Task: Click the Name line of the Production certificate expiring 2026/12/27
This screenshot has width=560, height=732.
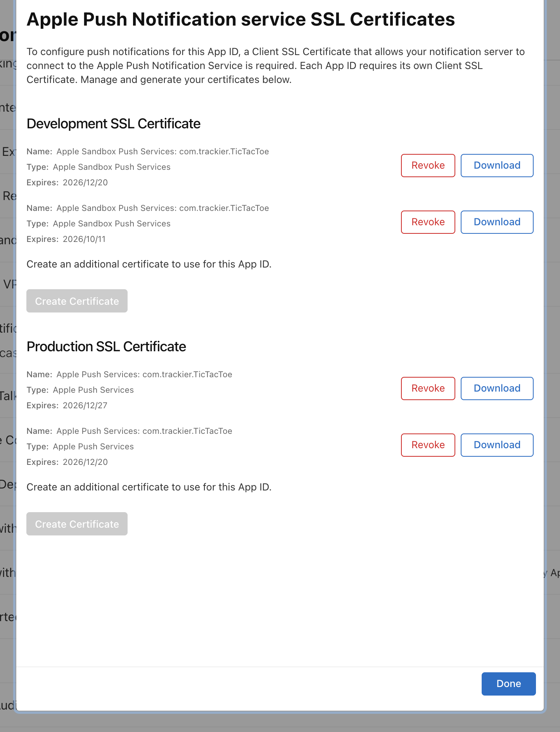Action: (x=129, y=375)
